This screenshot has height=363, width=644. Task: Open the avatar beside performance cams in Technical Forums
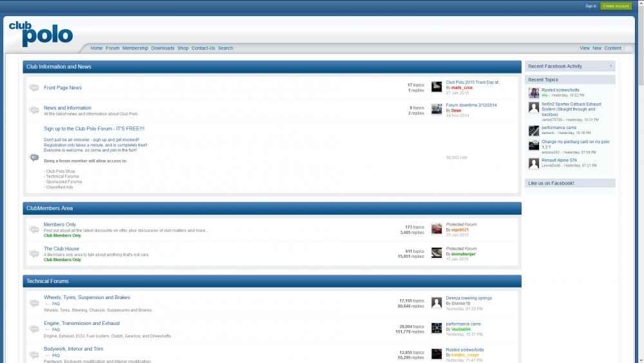click(437, 328)
